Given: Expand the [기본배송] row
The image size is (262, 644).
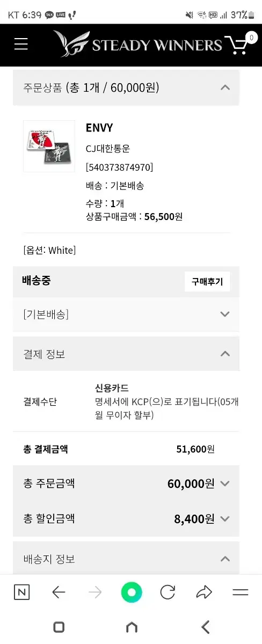Looking at the screenshot, I should click(x=126, y=314).
